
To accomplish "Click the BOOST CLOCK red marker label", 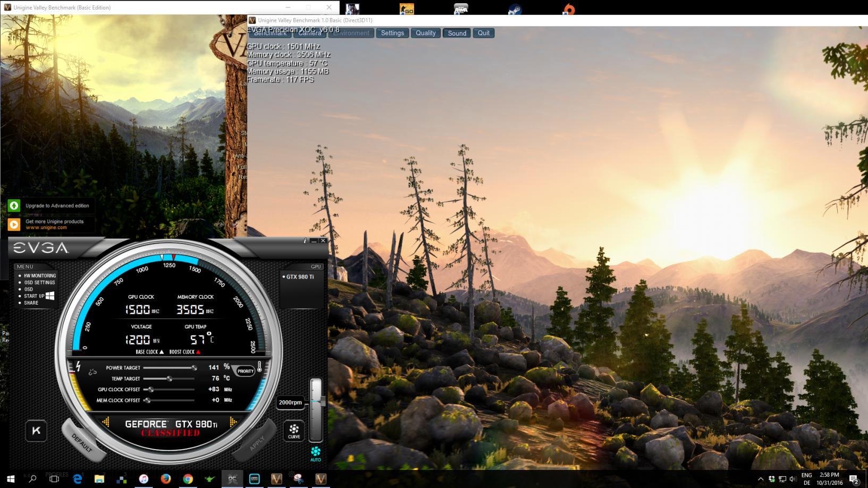I will coord(184,352).
